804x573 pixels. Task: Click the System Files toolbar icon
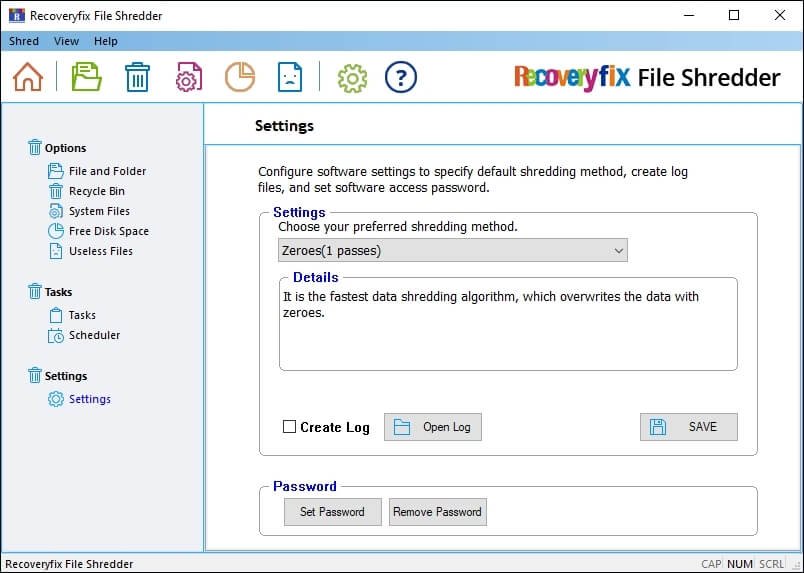pos(189,77)
